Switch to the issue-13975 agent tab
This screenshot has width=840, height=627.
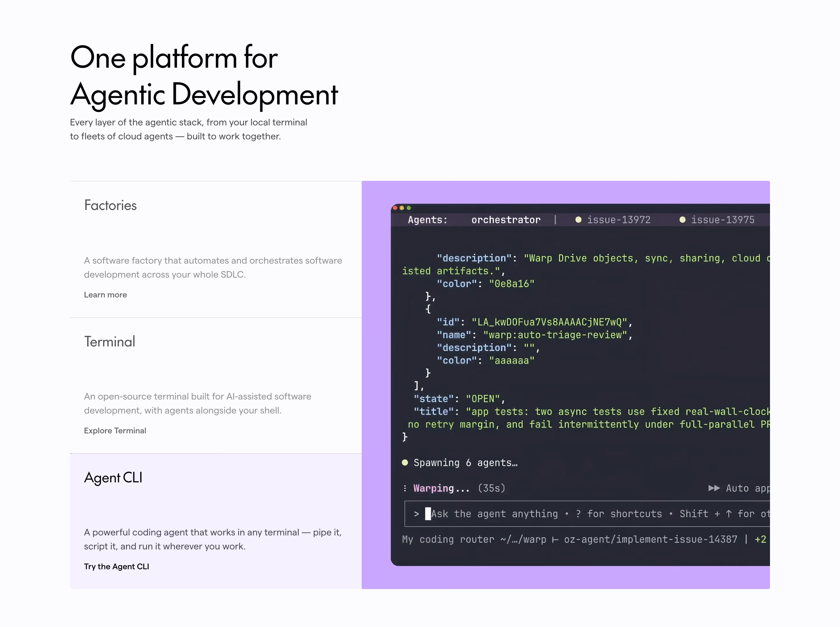pyautogui.click(x=723, y=220)
